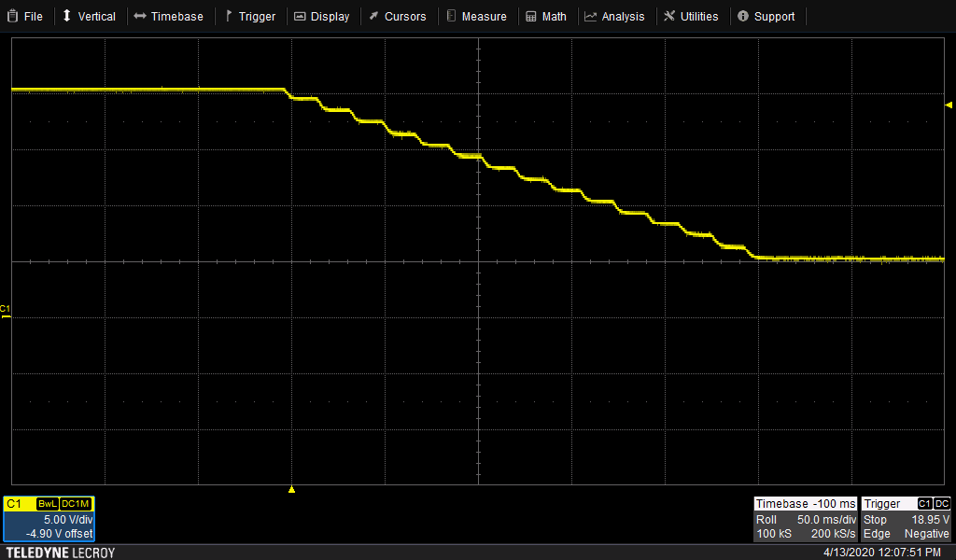This screenshot has width=956, height=560.
Task: Click the Cursors arrow icon
Action: pyautogui.click(x=373, y=16)
